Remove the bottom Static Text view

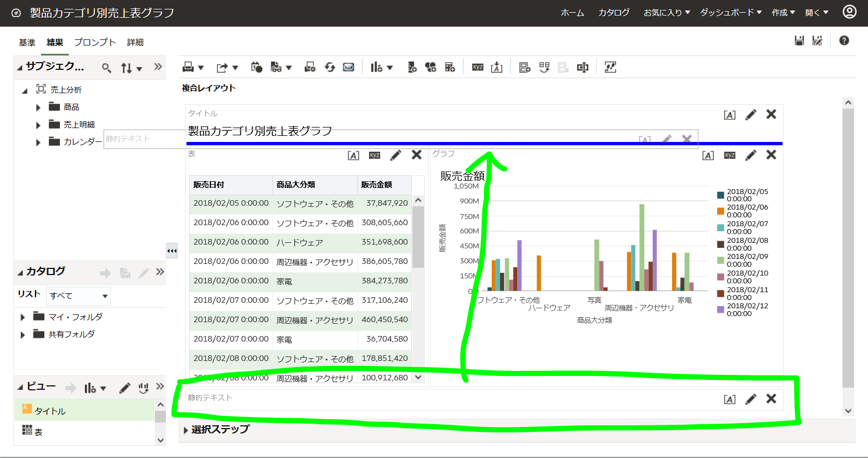[771, 399]
